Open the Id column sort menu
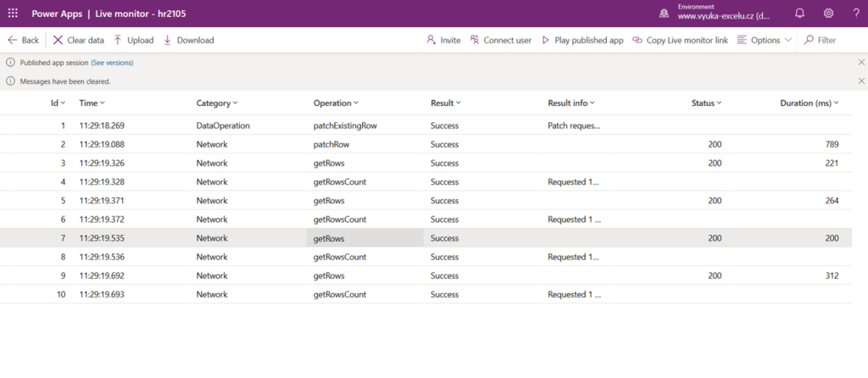Image resolution: width=868 pixels, height=378 pixels. [x=58, y=103]
